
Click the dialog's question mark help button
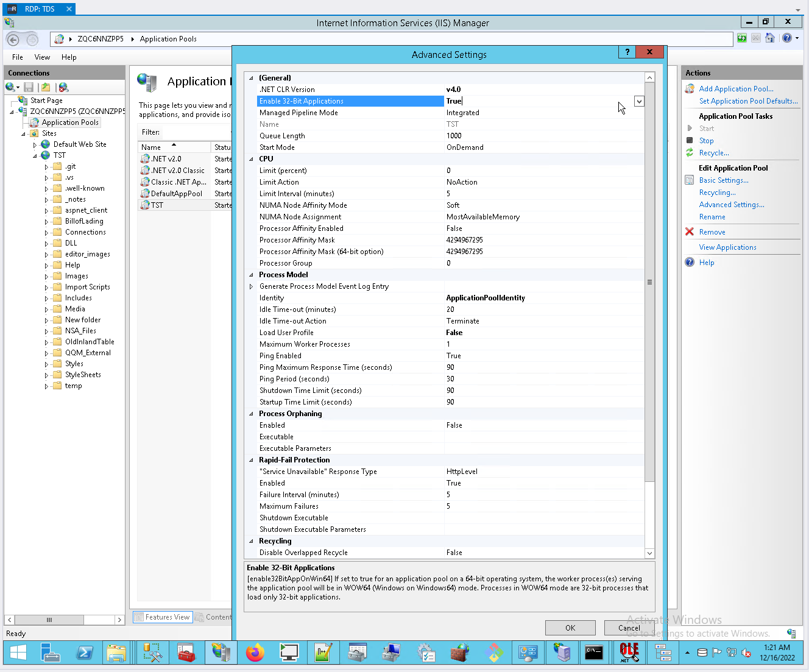tap(627, 52)
